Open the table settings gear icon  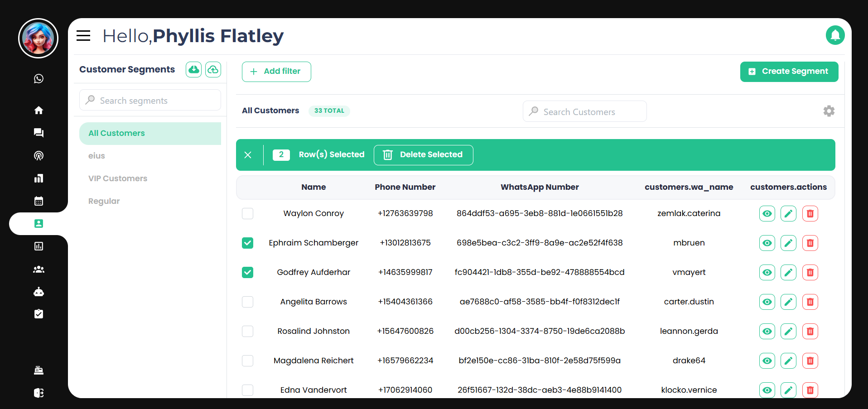click(829, 111)
